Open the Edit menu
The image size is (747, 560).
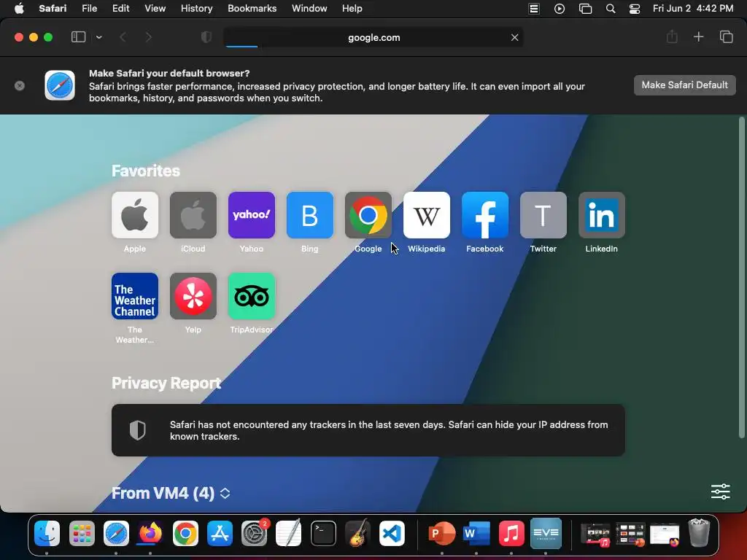[120, 9]
